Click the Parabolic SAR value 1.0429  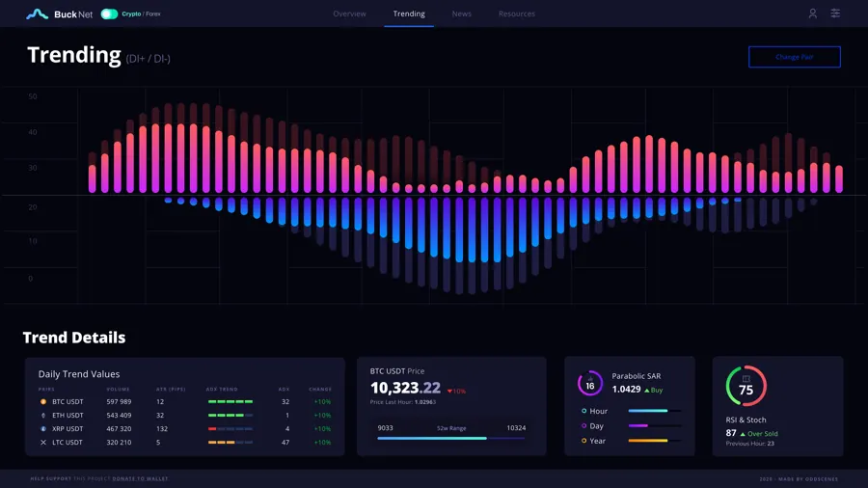point(626,390)
